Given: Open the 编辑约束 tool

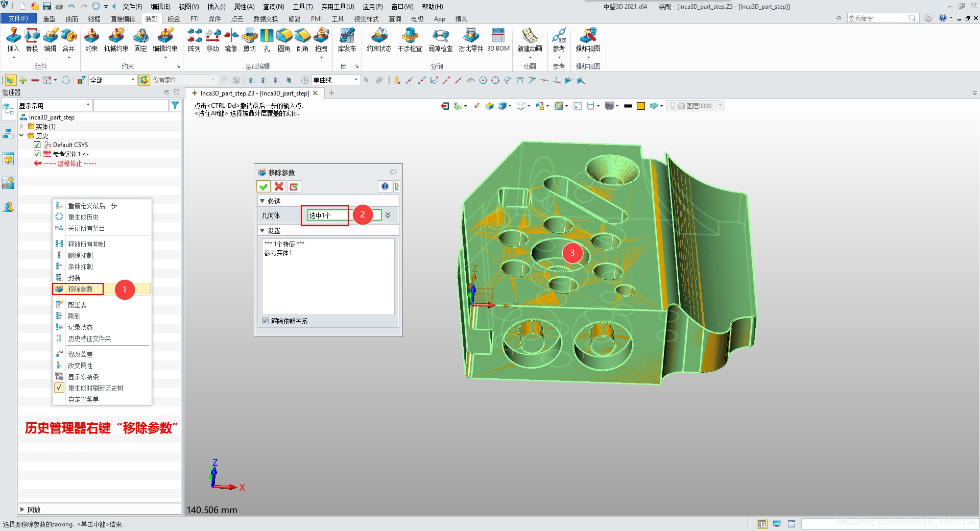Looking at the screenshot, I should coord(165,40).
